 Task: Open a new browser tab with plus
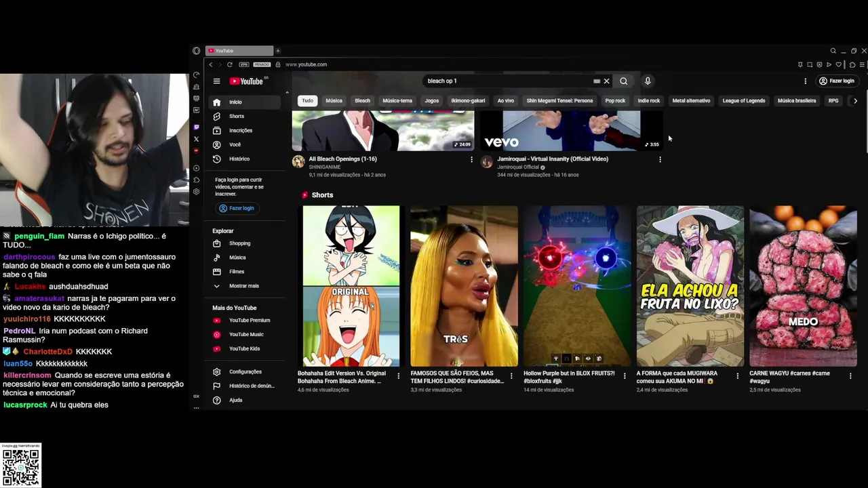[x=277, y=51]
